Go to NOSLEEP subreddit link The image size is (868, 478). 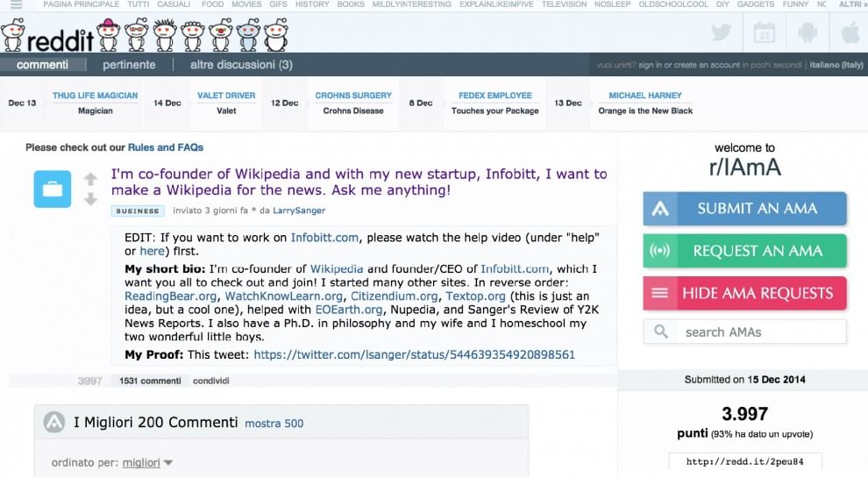point(612,4)
